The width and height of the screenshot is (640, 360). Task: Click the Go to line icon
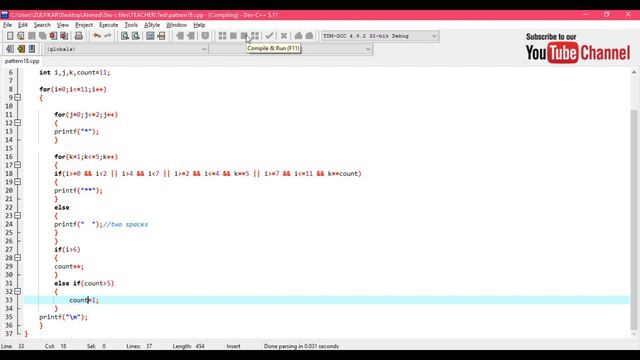click(161, 36)
